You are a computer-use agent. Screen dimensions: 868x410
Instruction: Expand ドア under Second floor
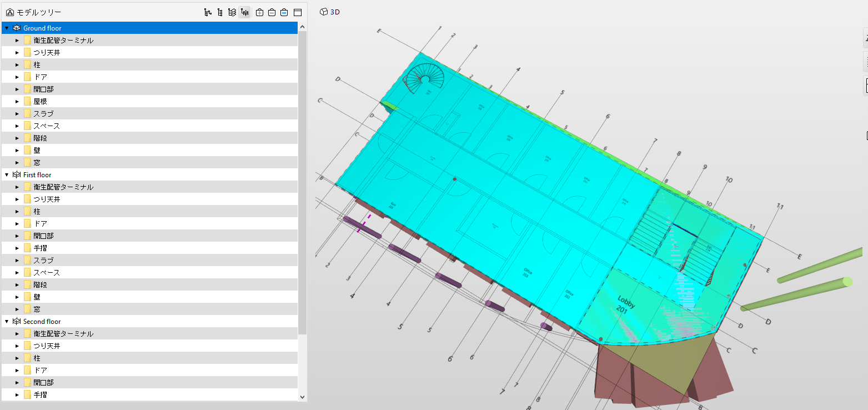[x=17, y=371]
